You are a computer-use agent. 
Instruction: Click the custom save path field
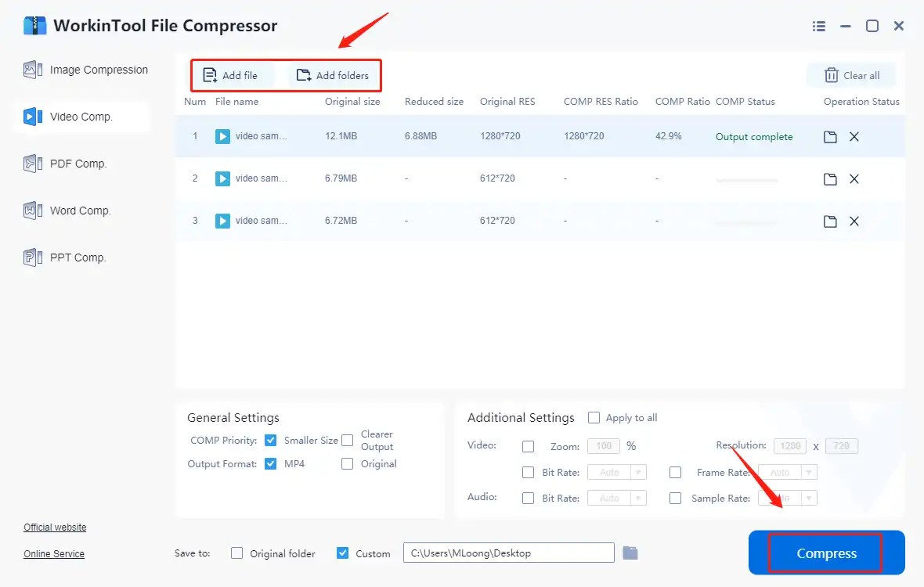[x=508, y=553]
